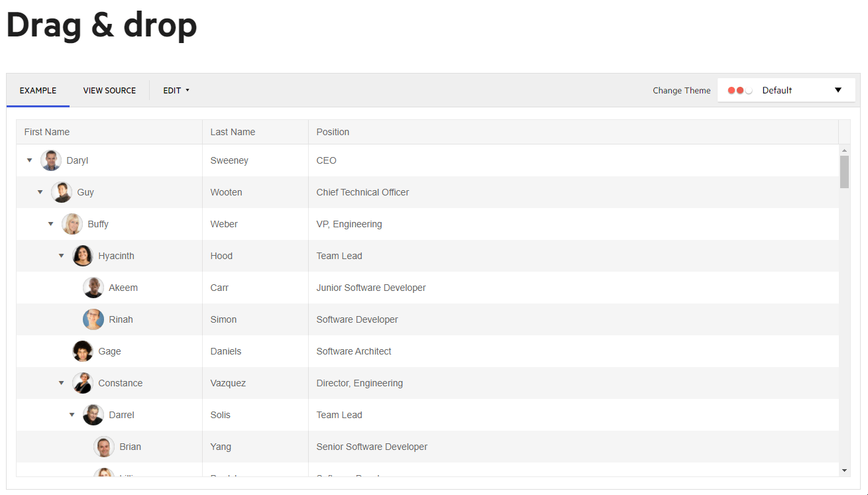Collapse the Guy Wooten tree node

pyautogui.click(x=40, y=192)
